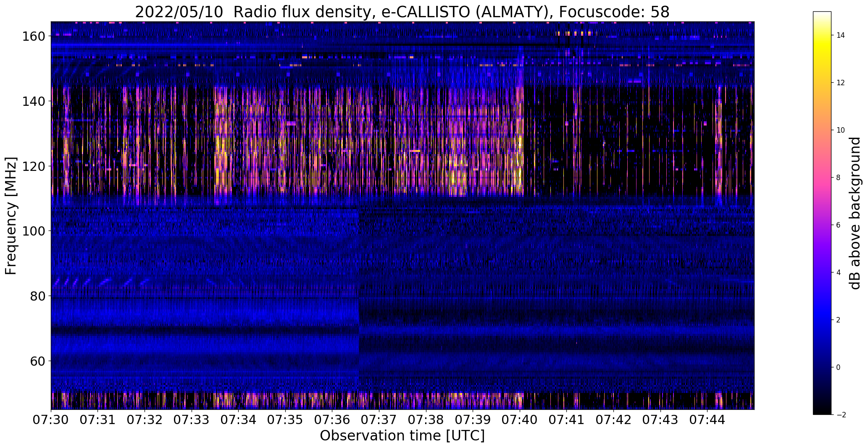Click the colorbar tick value 8
868x448 pixels.
(839, 178)
